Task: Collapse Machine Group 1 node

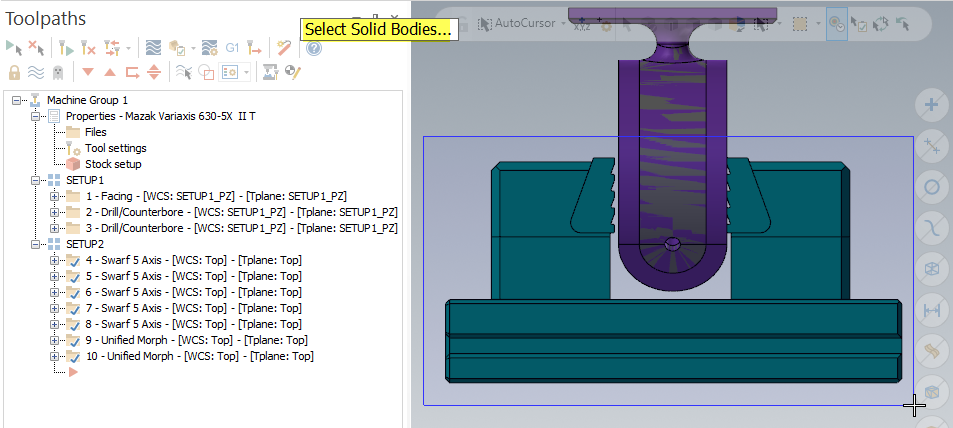Action: coord(16,100)
